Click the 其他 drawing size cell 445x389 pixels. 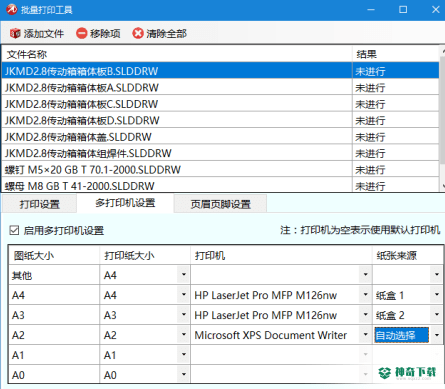coord(54,275)
